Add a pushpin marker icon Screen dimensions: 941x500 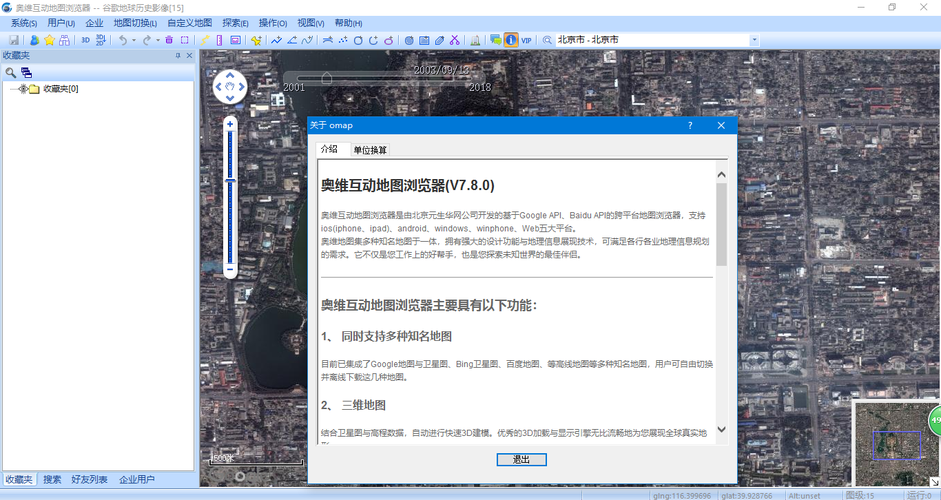click(256, 40)
